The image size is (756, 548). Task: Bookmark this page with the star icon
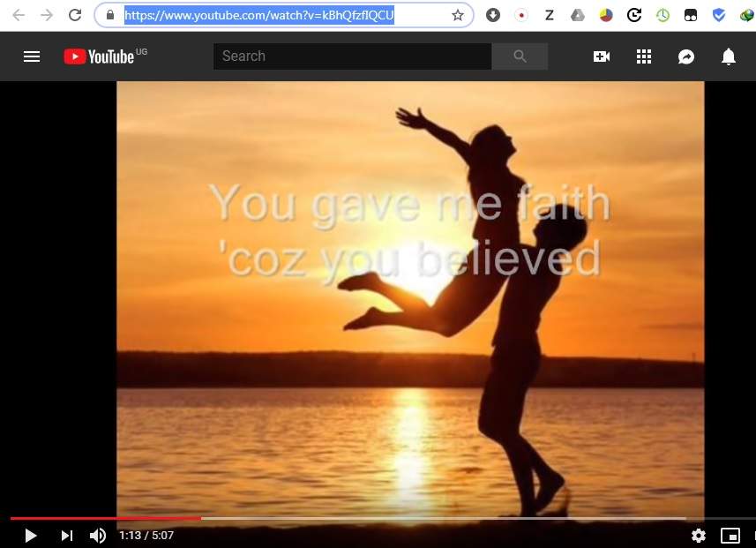(458, 15)
